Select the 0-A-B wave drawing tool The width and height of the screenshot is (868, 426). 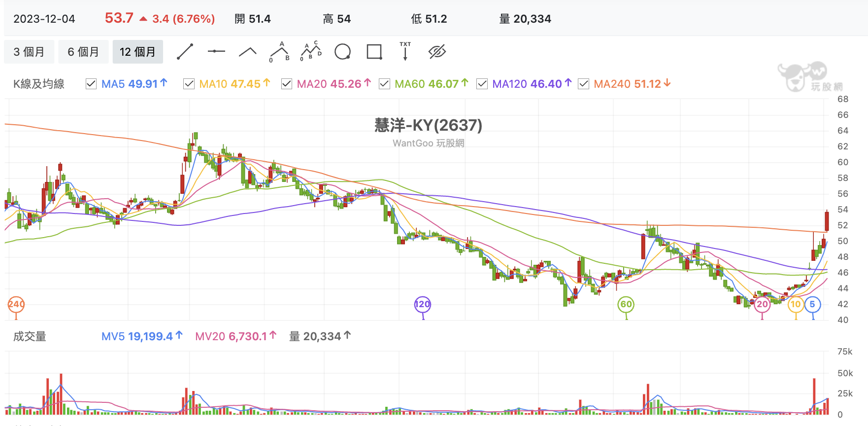[279, 52]
